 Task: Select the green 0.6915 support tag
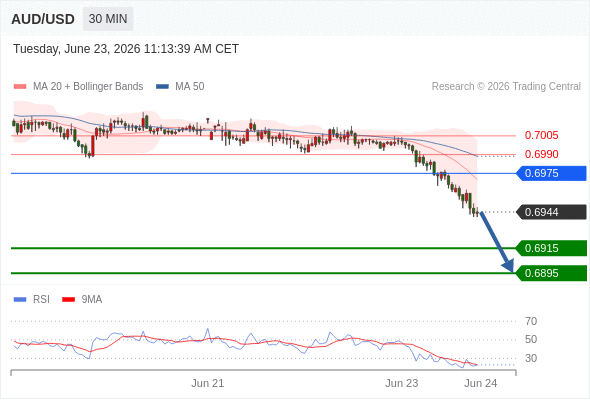coord(551,248)
